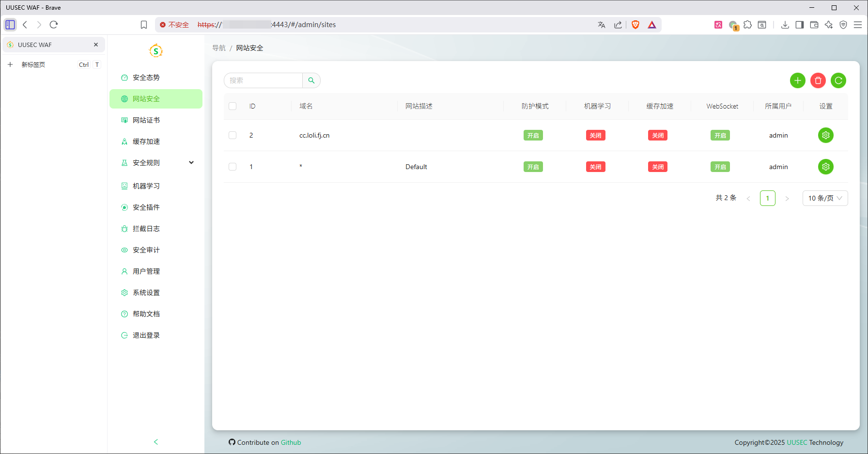This screenshot has width=868, height=454.
Task: Close the UUSEC WAF tab
Action: tap(96, 45)
